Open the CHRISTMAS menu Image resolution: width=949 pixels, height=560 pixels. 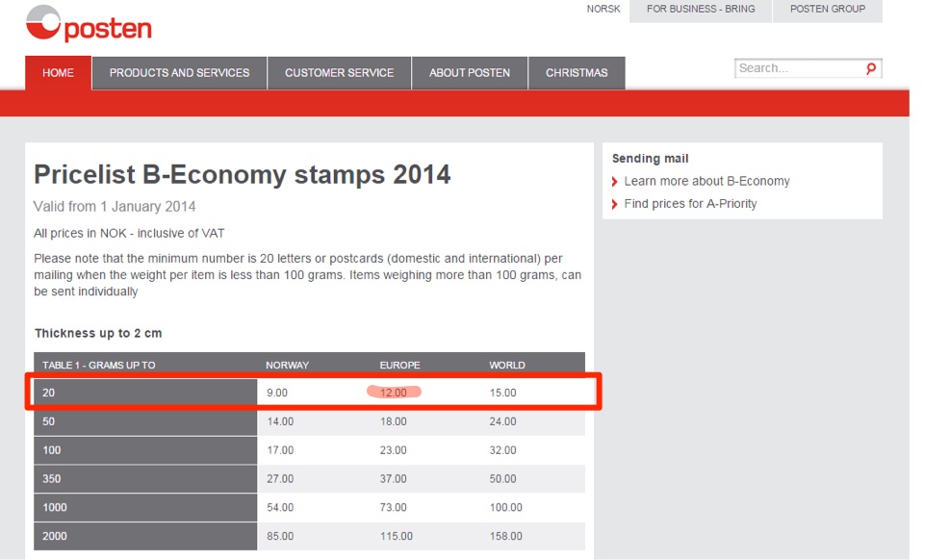577,72
